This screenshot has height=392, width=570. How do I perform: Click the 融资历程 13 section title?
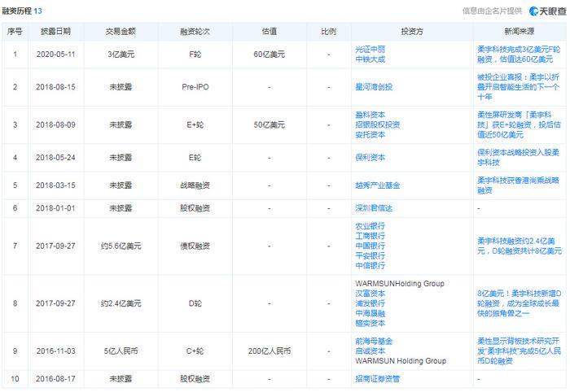pos(22,11)
